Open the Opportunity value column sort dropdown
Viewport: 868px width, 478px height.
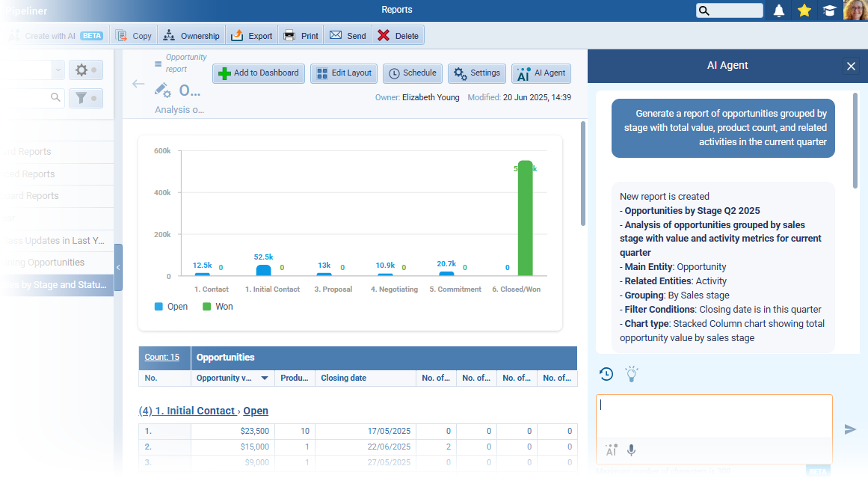(x=264, y=379)
